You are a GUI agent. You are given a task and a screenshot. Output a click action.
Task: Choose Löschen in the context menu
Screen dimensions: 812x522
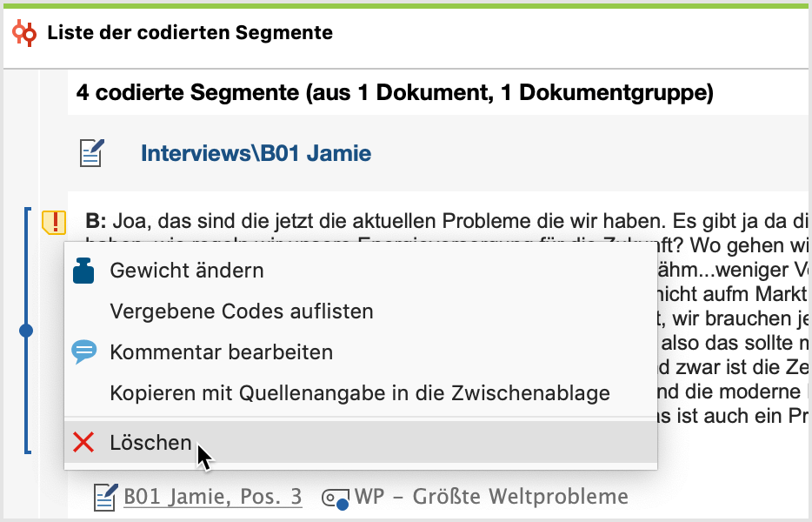(361, 442)
